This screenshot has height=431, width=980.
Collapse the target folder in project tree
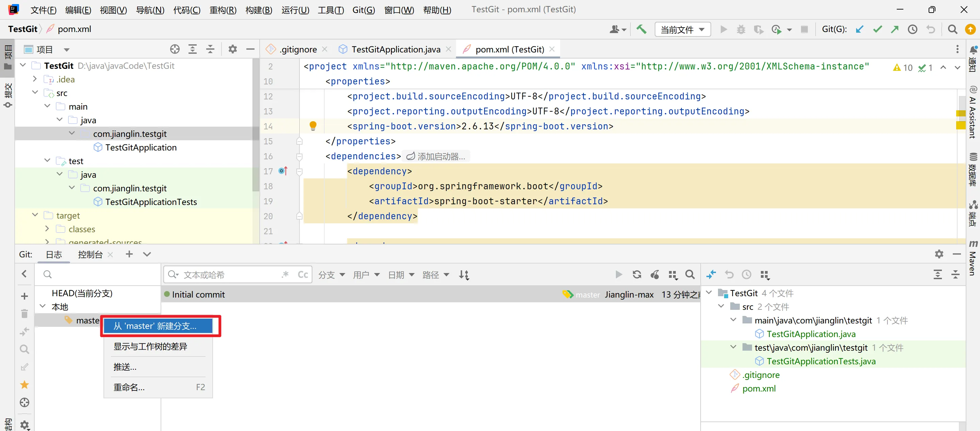click(x=35, y=215)
